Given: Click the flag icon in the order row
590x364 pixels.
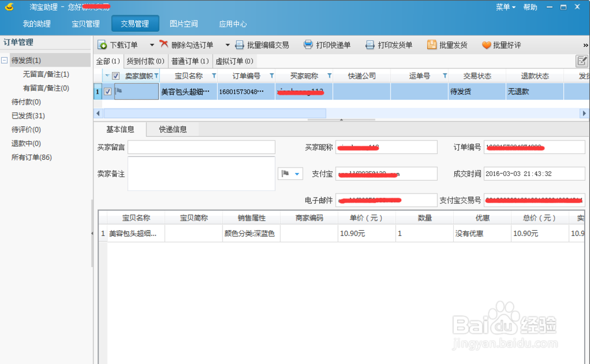Looking at the screenshot, I should 118,91.
